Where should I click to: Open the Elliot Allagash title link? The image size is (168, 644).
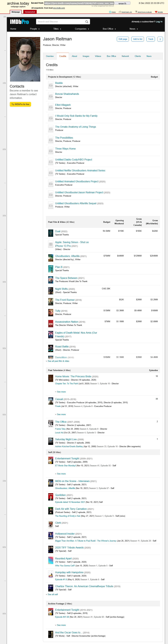(63, 105)
